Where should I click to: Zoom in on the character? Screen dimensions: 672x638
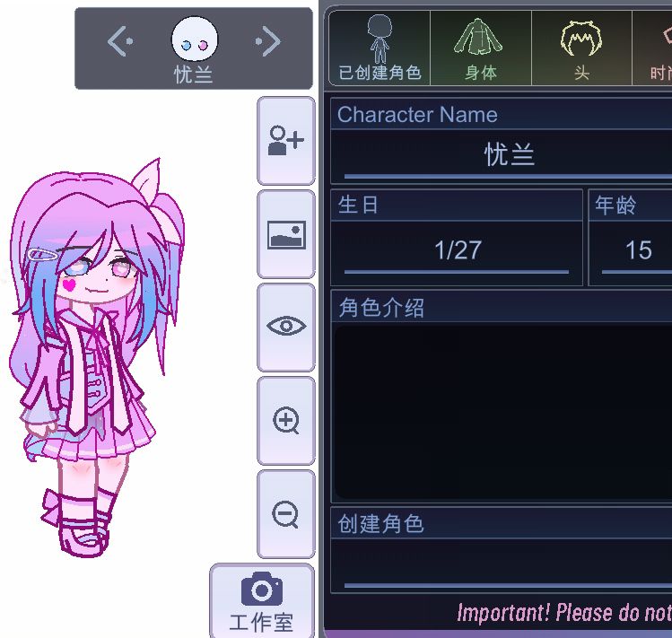pos(286,421)
